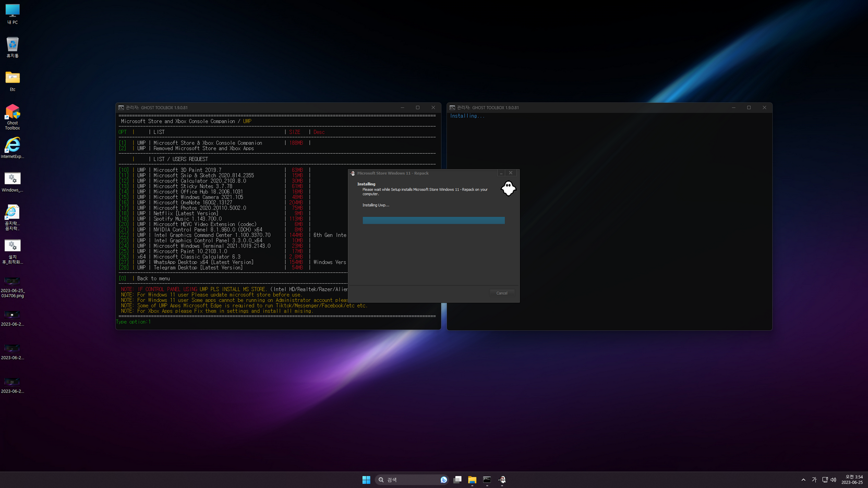Image resolution: width=868 pixels, height=488 pixels.
Task: Click the 'Installing...' text in right console
Action: (467, 116)
